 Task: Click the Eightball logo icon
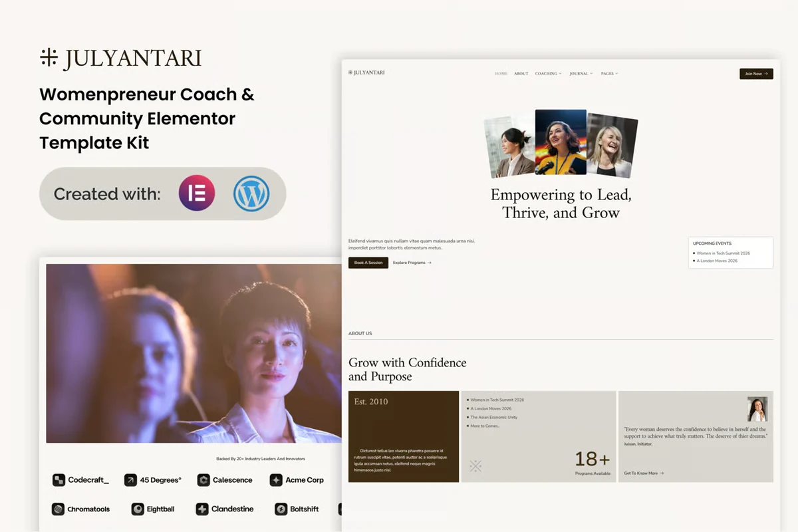point(138,509)
